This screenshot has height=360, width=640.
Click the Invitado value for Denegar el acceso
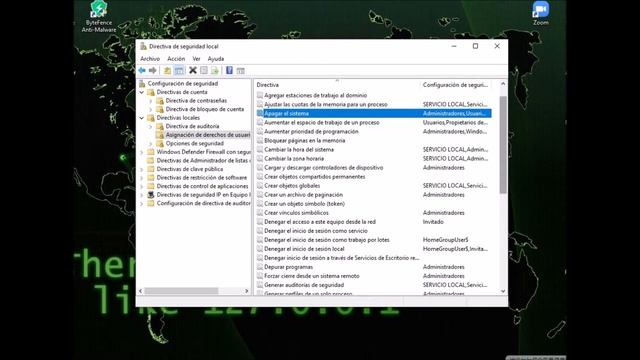[433, 222]
